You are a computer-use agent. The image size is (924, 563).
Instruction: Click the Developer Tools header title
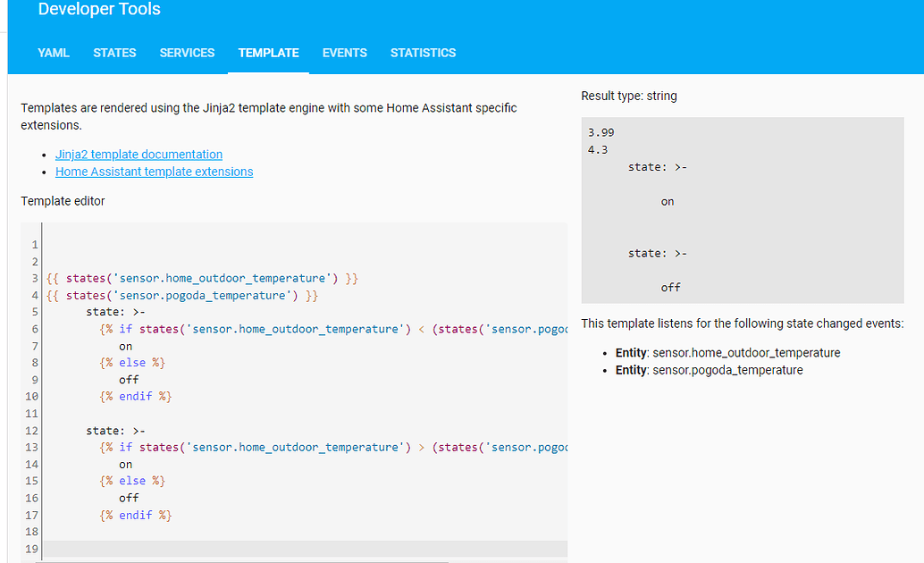(x=98, y=10)
